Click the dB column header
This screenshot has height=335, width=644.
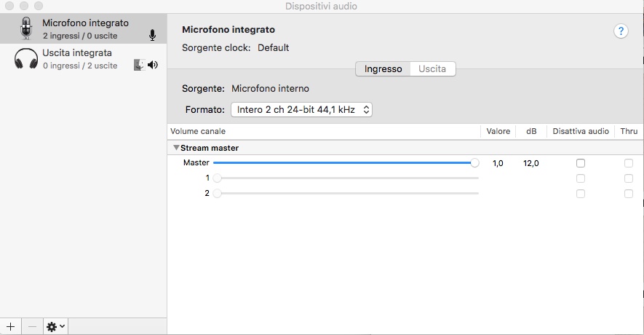[x=531, y=131]
